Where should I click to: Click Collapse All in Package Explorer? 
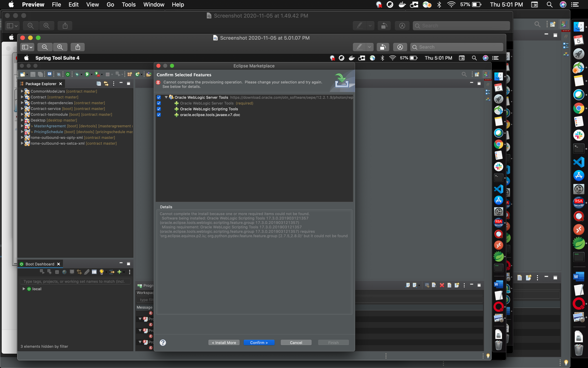tap(99, 83)
